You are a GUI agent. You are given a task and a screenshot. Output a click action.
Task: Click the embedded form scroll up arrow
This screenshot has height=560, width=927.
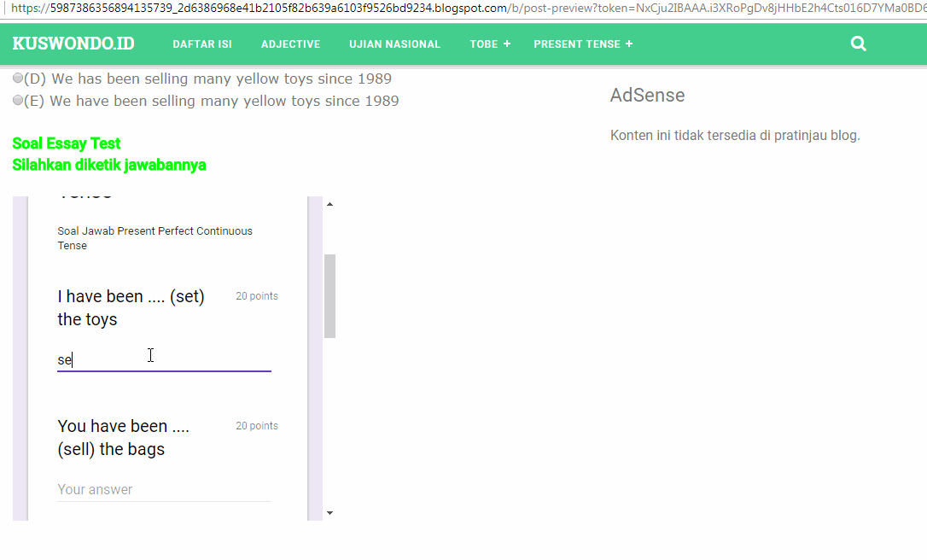(329, 204)
